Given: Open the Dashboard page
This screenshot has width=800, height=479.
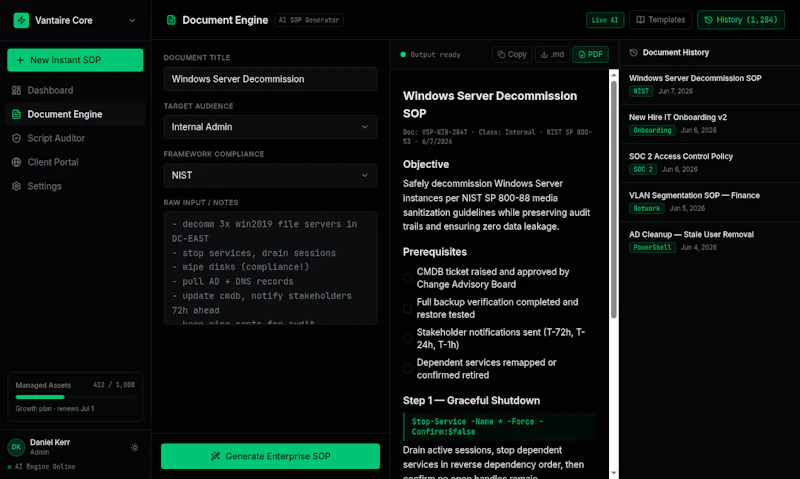Looking at the screenshot, I should (x=75, y=90).
